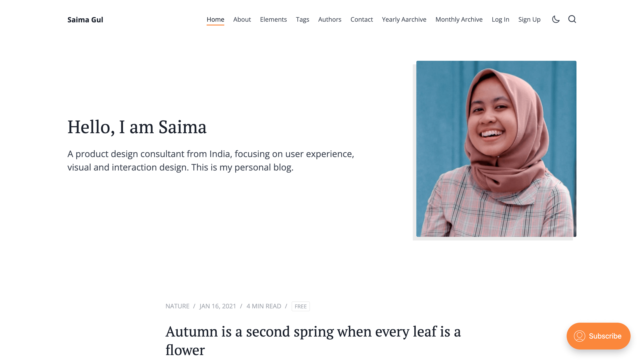644x362 pixels.
Task: Click the orange Subscribe button
Action: [x=598, y=336]
